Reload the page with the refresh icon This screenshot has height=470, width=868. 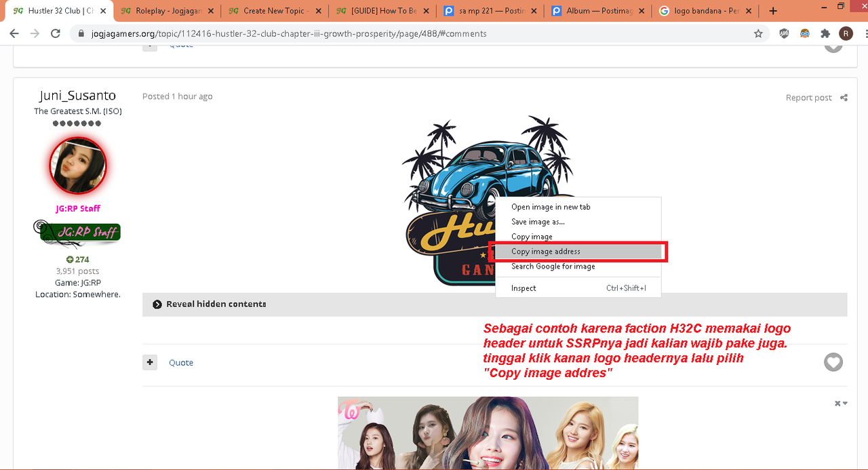[56, 33]
